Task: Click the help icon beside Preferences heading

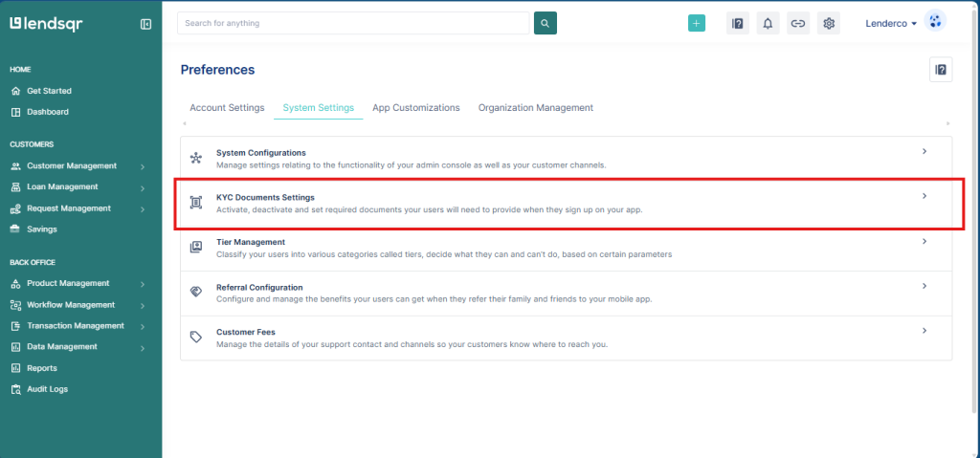Action: point(941,69)
